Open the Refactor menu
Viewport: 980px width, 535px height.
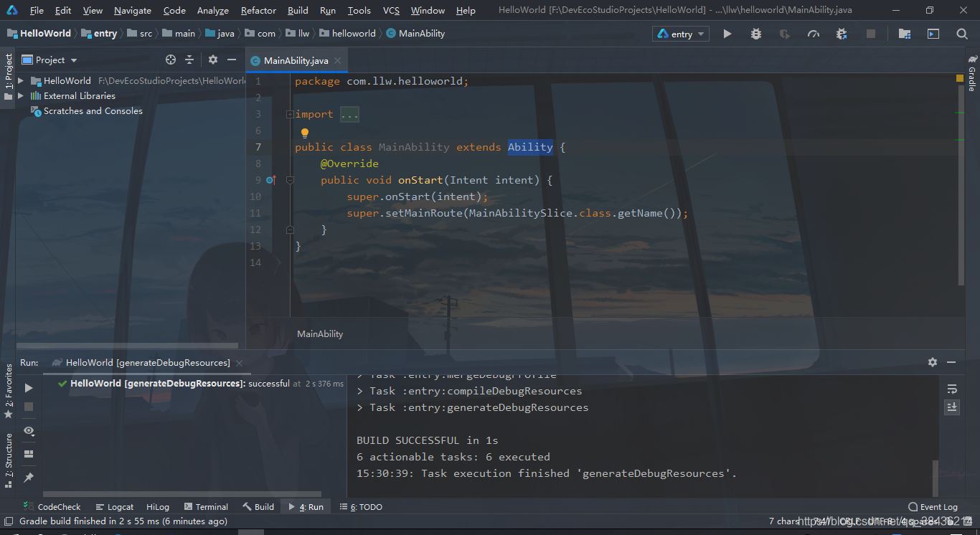[x=258, y=11]
